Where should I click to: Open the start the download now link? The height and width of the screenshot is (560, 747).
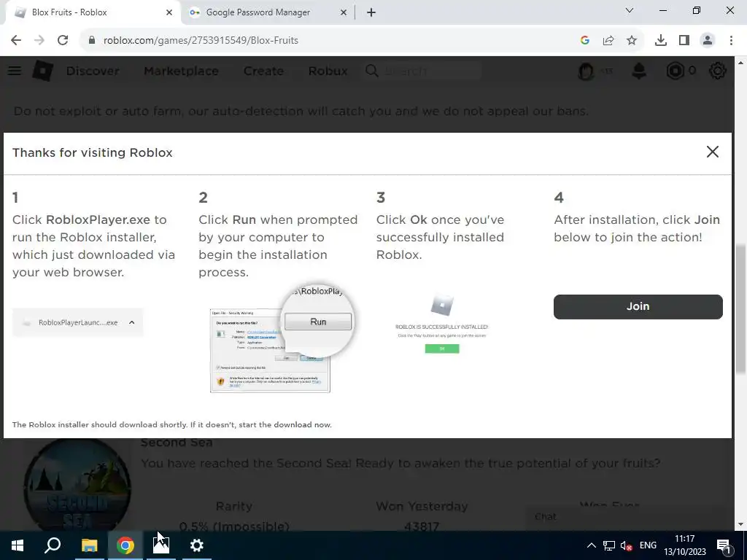coord(285,425)
